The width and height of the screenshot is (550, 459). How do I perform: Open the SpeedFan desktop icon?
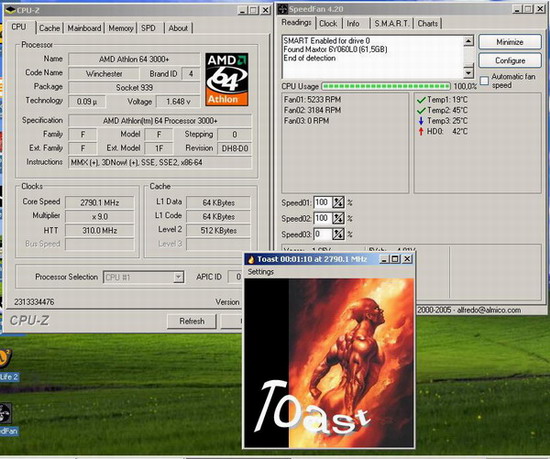point(6,413)
